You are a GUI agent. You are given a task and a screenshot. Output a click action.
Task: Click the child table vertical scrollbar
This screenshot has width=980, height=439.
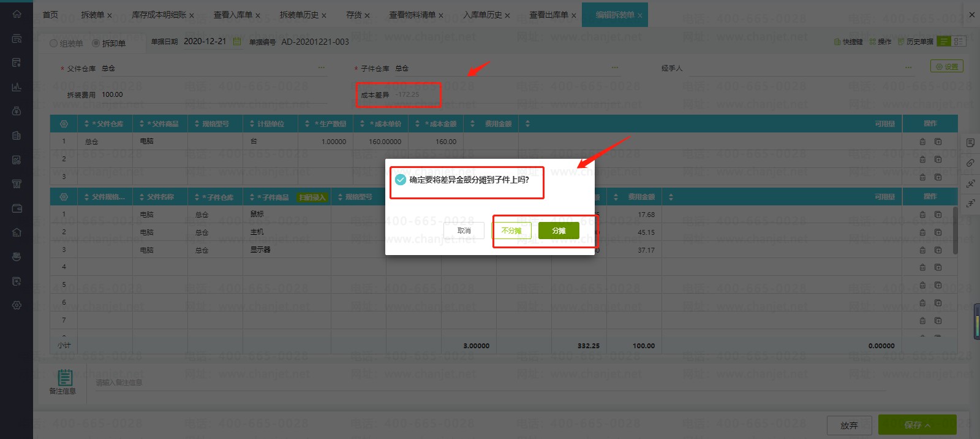coord(955,230)
